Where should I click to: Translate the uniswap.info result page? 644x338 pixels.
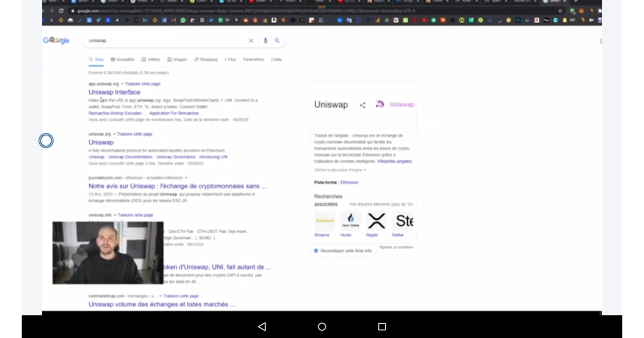coord(135,215)
